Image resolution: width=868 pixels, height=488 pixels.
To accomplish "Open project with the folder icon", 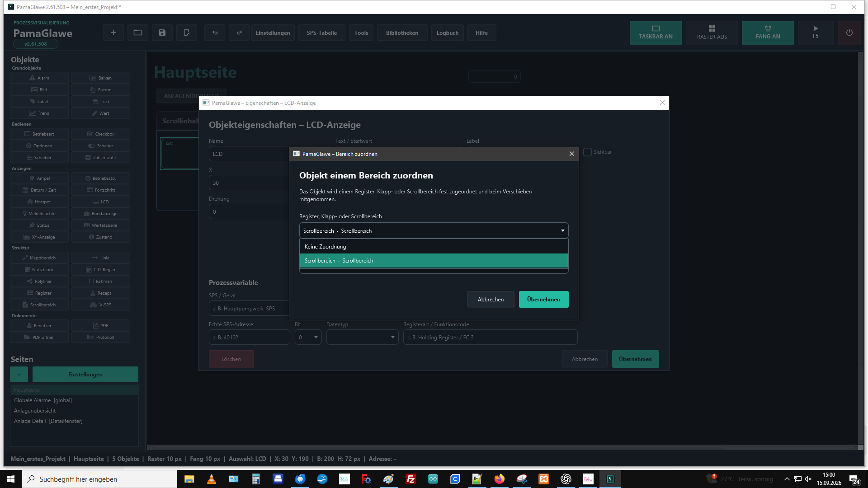I will 138,33.
